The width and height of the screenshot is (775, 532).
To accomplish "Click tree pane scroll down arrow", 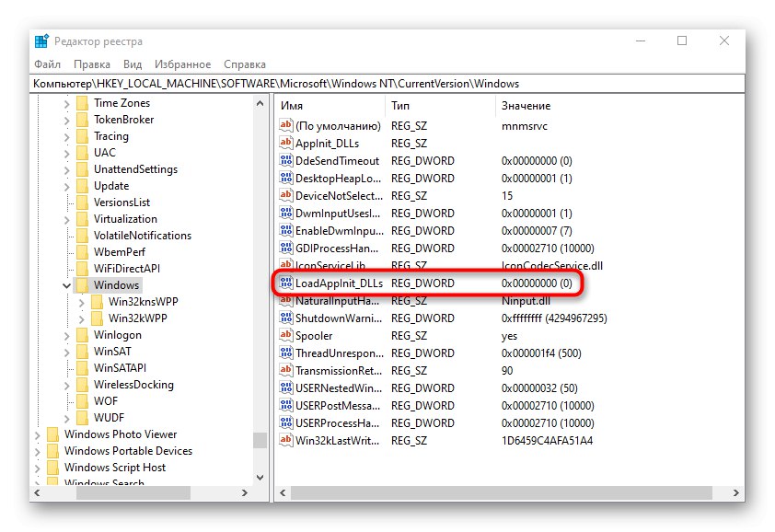I will pyautogui.click(x=260, y=477).
